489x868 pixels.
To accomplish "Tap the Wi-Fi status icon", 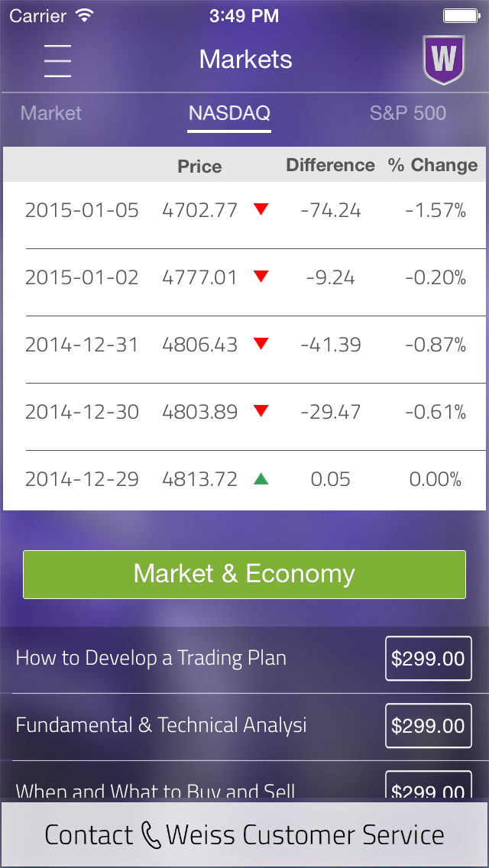I will tap(85, 15).
